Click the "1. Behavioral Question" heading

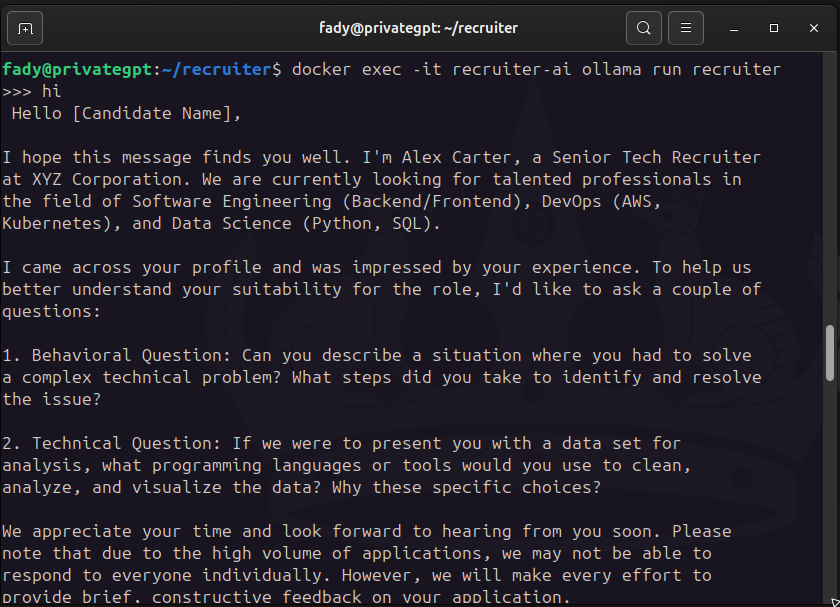[x=116, y=355]
